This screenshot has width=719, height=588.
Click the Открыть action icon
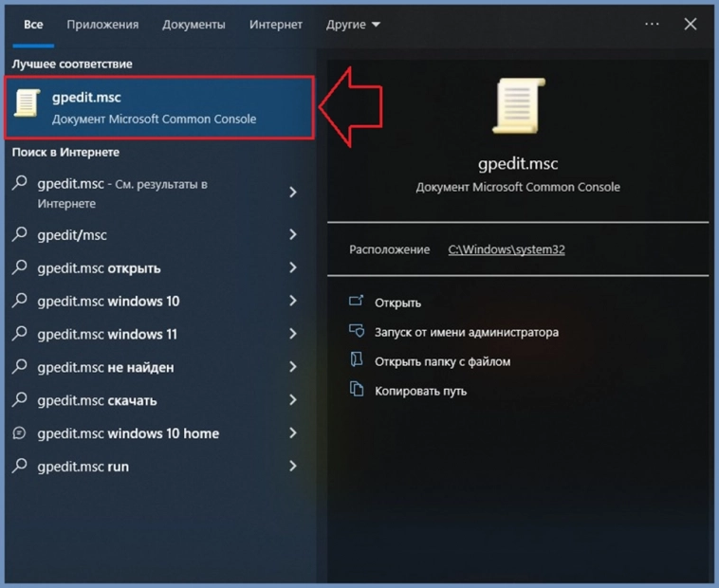(357, 301)
